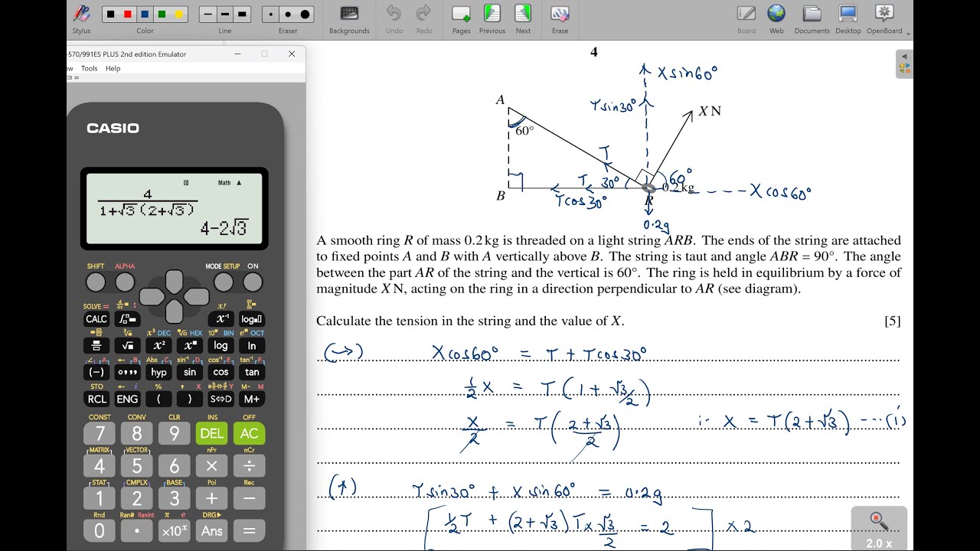Click the right arrow on calculator D-pad

click(198, 297)
